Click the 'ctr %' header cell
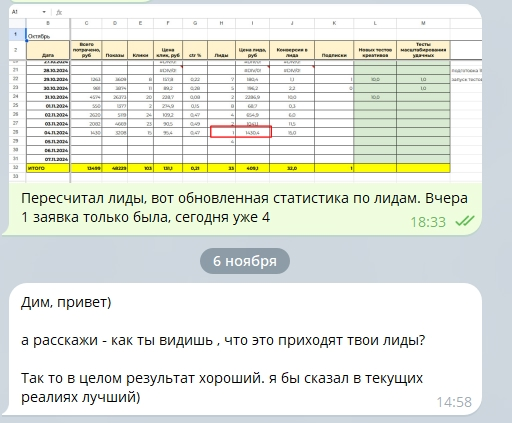Viewport: 512px width, 423px height. [x=195, y=50]
